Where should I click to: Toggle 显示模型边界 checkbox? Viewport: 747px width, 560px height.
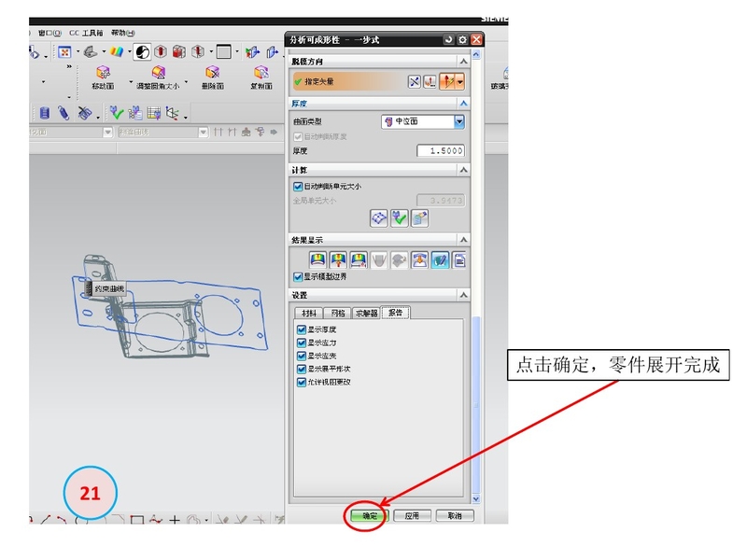coord(298,276)
